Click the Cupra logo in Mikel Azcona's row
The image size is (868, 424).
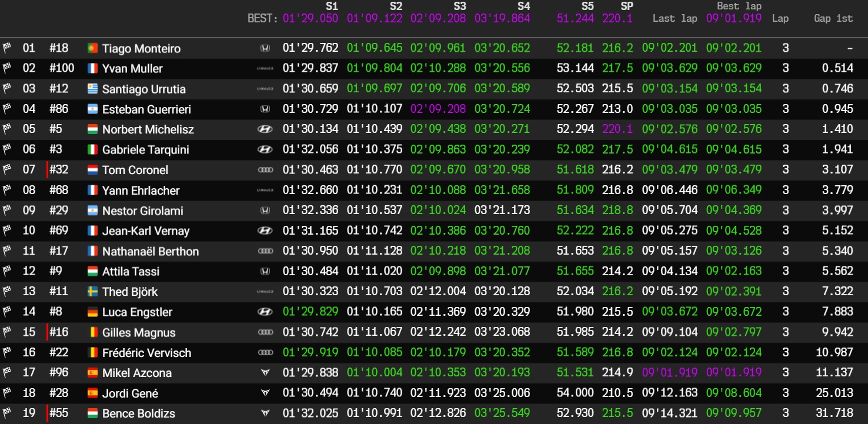click(265, 373)
